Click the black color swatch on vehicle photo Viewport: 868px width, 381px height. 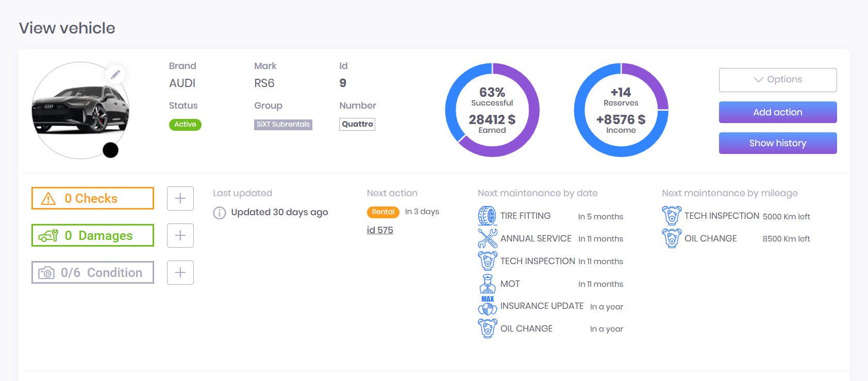(110, 150)
